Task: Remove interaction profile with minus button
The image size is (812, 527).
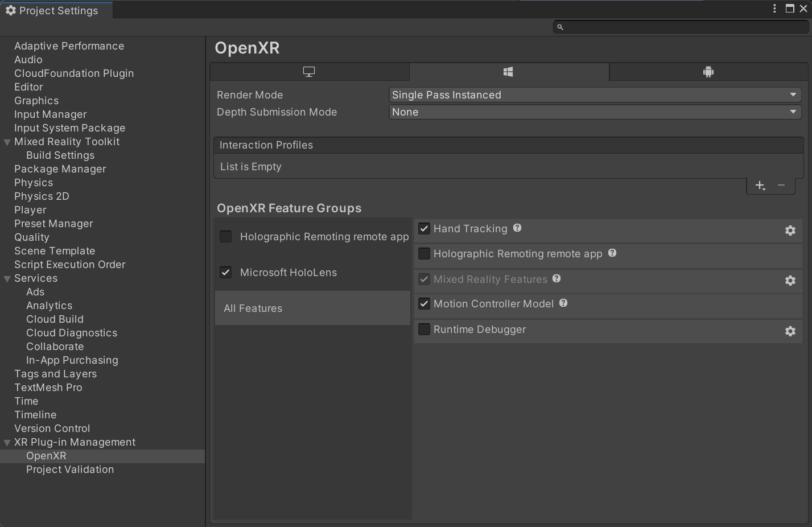Action: (x=781, y=186)
